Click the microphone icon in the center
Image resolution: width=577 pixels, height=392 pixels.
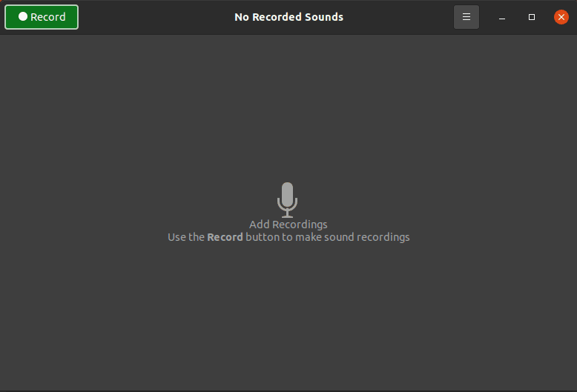click(288, 199)
